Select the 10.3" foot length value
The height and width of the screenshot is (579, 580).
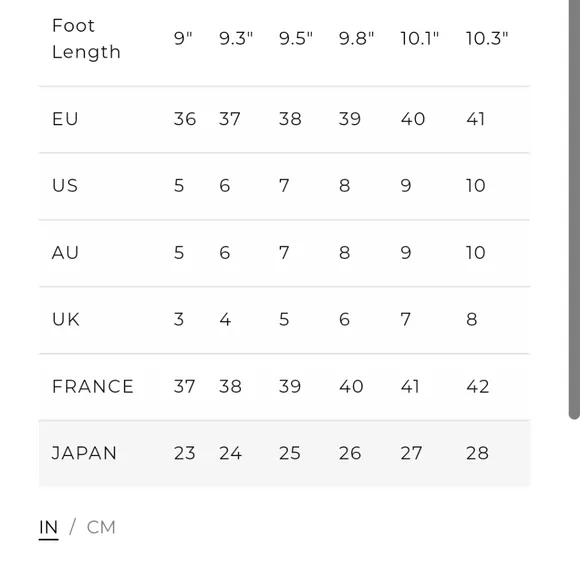(487, 38)
